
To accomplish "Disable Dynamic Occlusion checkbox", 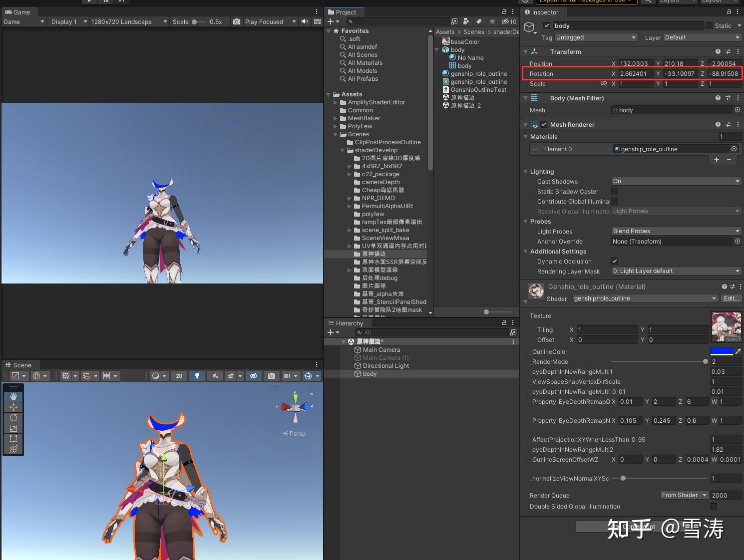I will point(615,261).
